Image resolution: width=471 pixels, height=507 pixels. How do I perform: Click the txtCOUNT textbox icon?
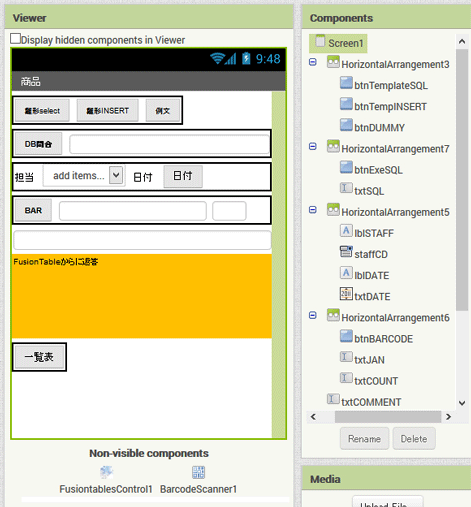point(346,378)
